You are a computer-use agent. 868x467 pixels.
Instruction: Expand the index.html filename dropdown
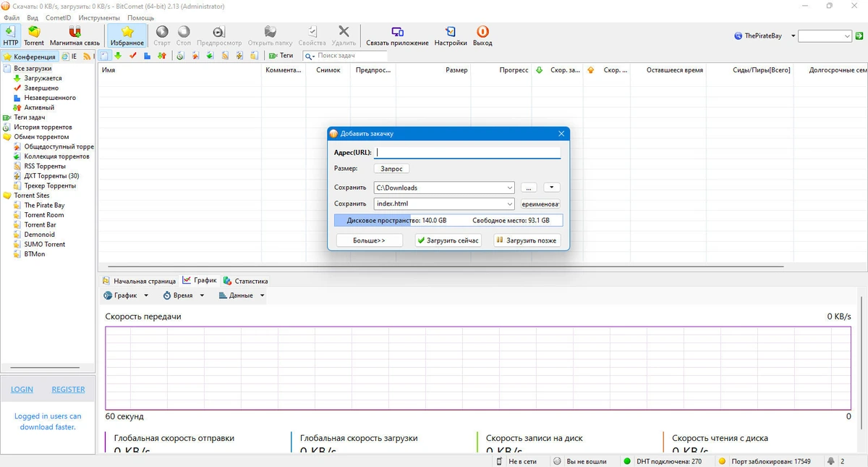click(x=509, y=204)
